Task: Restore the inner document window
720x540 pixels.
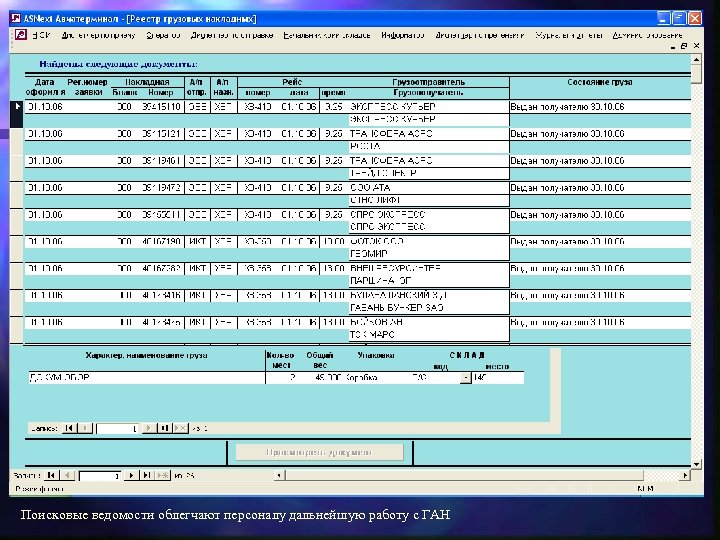Action: [684, 46]
